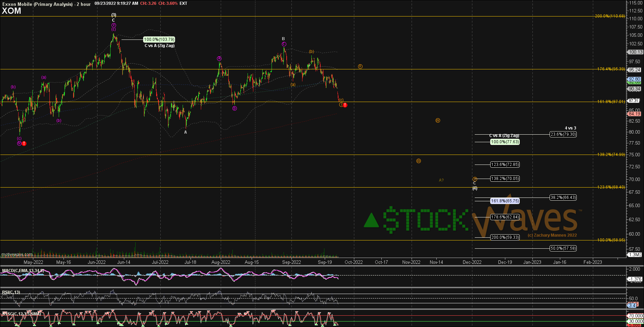
Task: Select the 100.0%(58.95) extension label
Action: [611, 240]
